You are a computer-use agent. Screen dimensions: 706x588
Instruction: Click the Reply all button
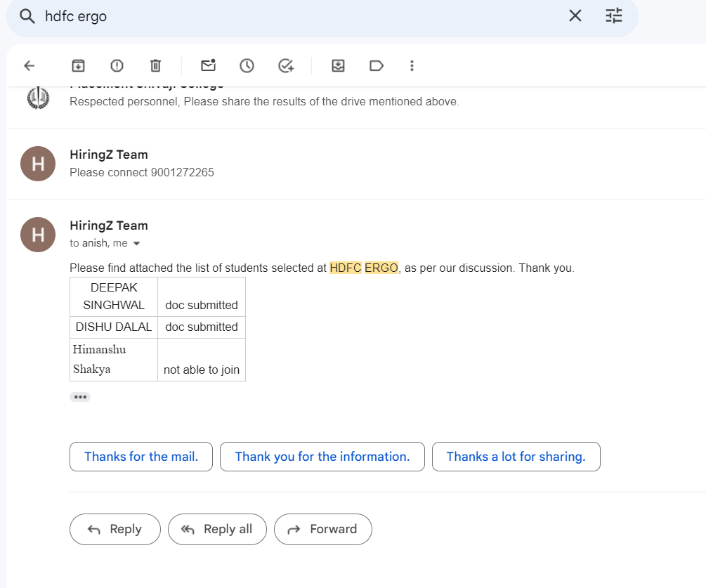pos(217,530)
